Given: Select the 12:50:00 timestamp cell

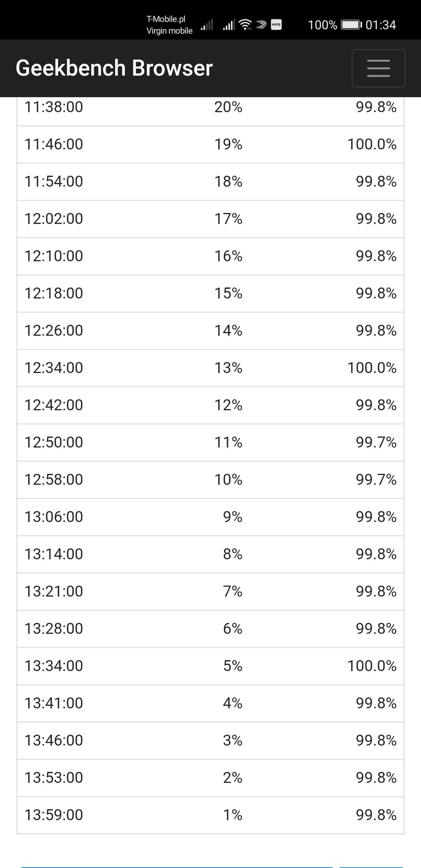Looking at the screenshot, I should pyautogui.click(x=54, y=442).
